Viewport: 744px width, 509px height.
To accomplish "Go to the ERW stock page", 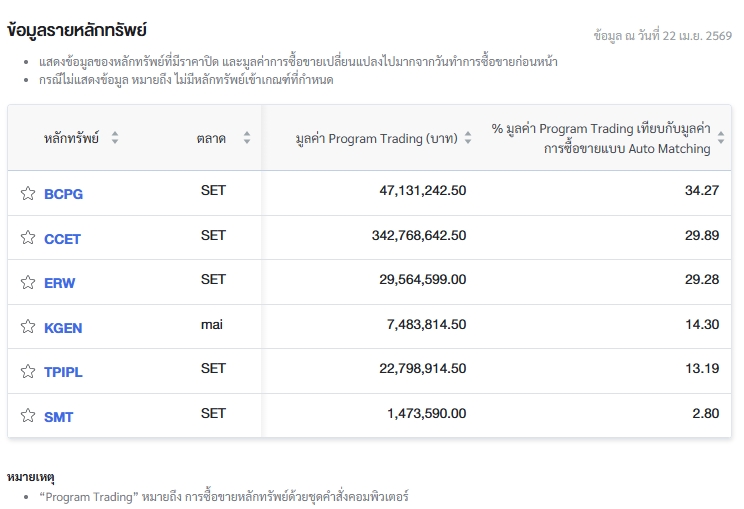I will click(x=59, y=283).
